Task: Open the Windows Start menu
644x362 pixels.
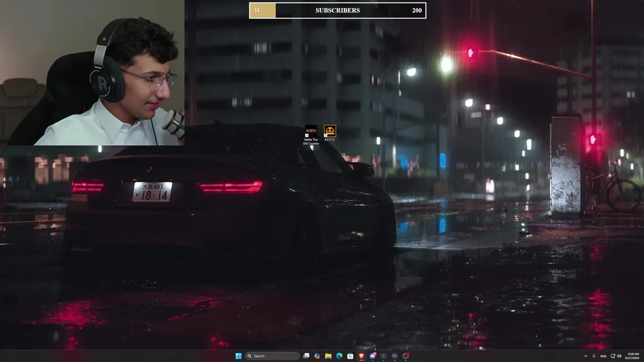Action: click(238, 356)
